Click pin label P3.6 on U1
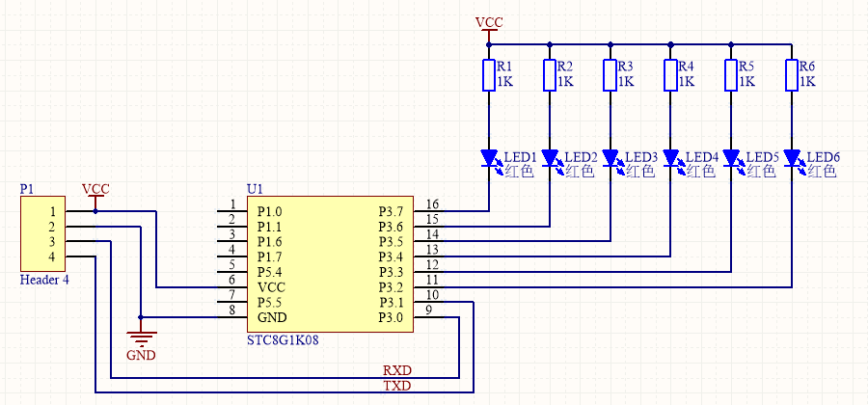Viewport: 868px width, 405px height. 391,227
